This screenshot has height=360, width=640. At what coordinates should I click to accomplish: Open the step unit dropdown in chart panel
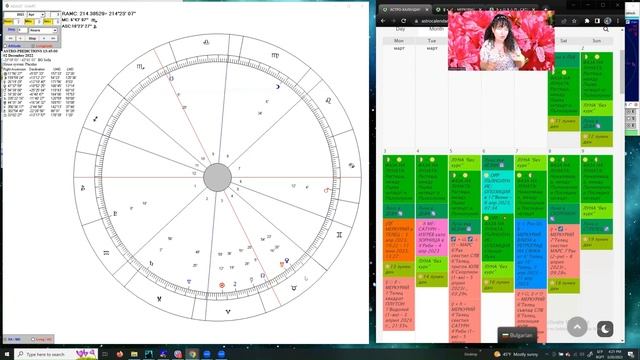43,30
